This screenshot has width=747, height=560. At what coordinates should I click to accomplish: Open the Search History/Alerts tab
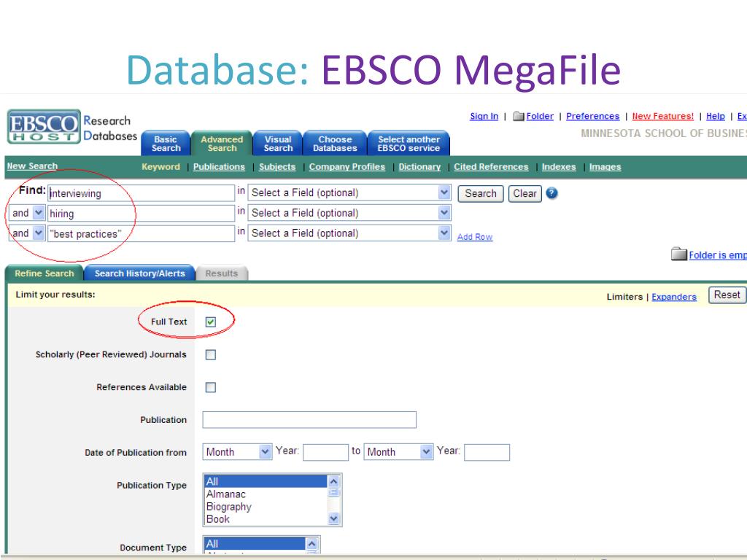139,273
